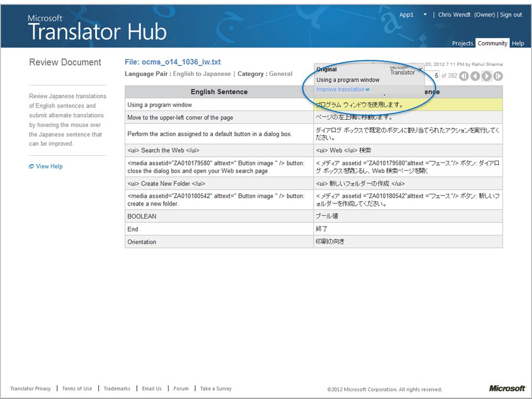The image size is (532, 399).
Task: Open the Projects tab
Action: (462, 43)
